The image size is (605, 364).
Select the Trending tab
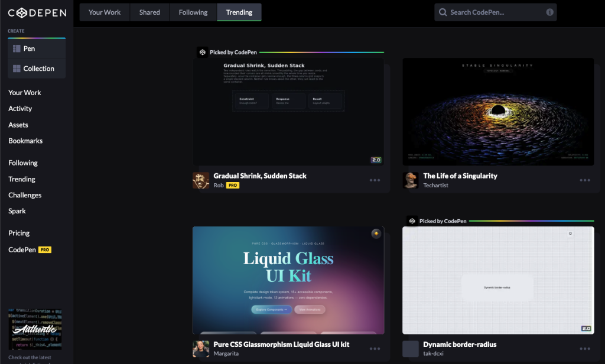[239, 12]
